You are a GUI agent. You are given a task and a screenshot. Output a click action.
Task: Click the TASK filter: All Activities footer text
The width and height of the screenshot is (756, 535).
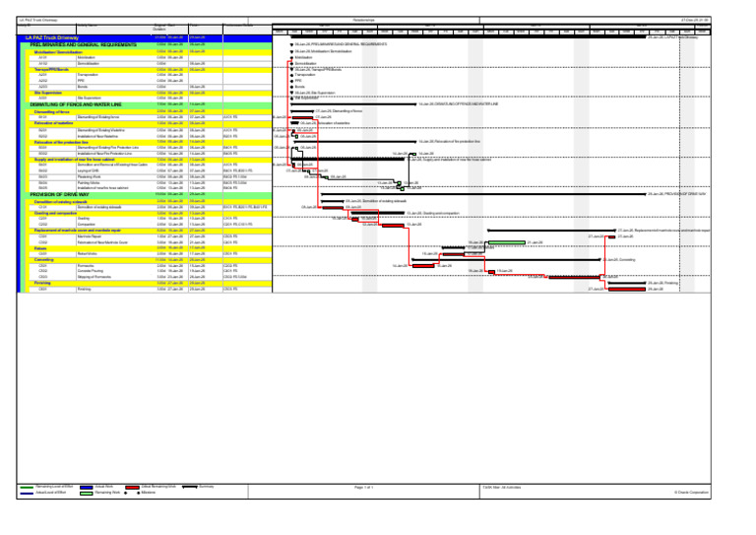[501, 488]
